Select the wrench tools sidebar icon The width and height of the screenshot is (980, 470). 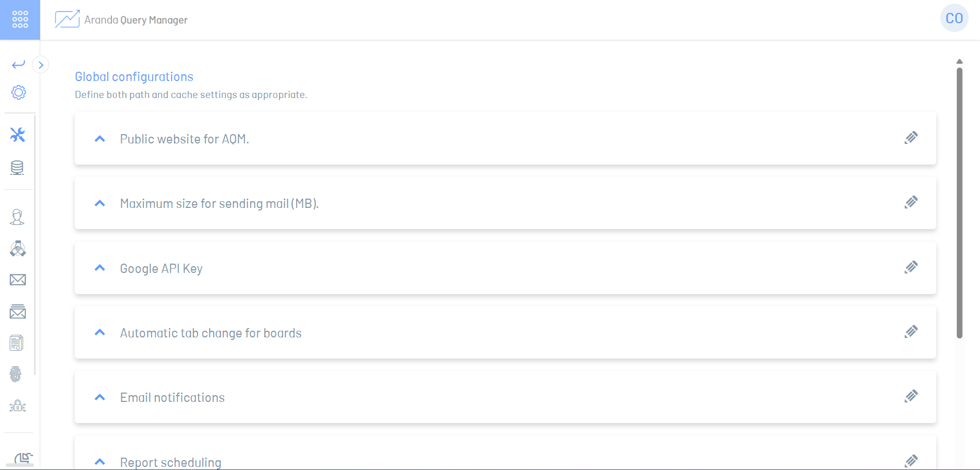point(18,135)
